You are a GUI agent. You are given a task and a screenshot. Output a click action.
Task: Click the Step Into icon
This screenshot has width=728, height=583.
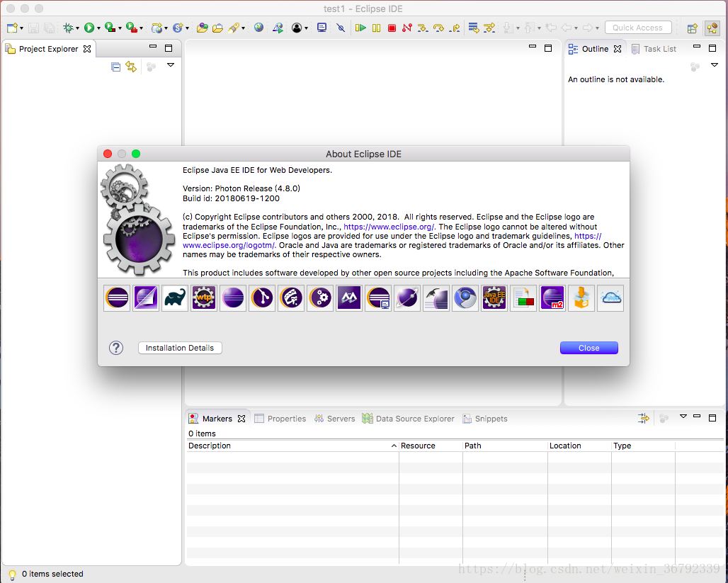click(x=423, y=28)
